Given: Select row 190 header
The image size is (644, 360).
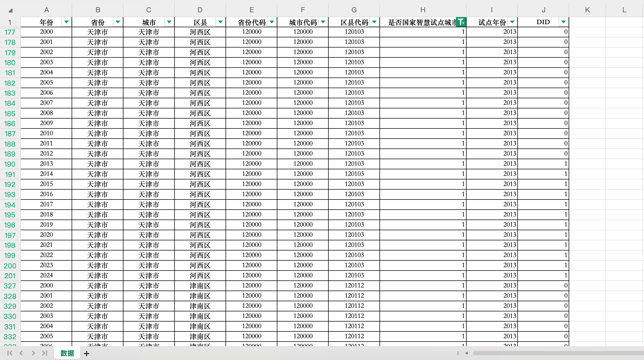Looking at the screenshot, I should pyautogui.click(x=10, y=164).
